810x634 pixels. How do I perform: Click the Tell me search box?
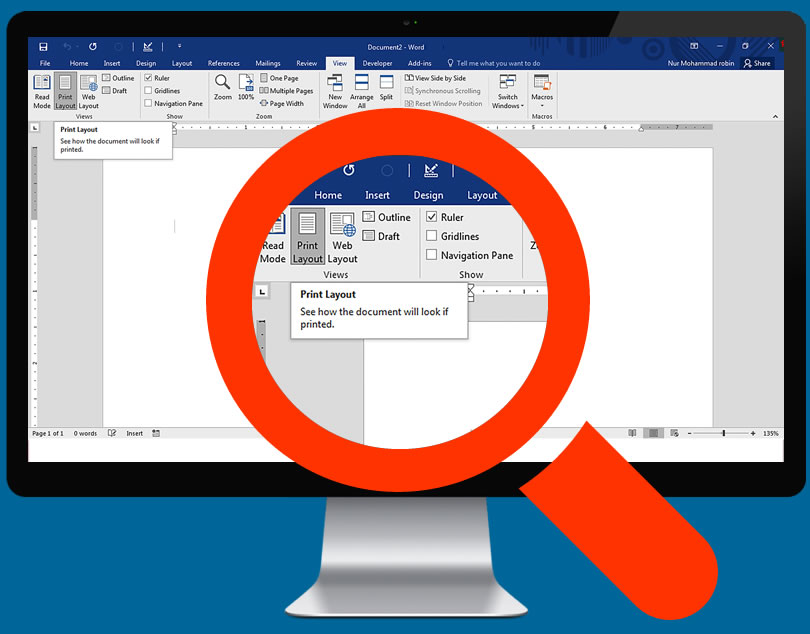498,63
